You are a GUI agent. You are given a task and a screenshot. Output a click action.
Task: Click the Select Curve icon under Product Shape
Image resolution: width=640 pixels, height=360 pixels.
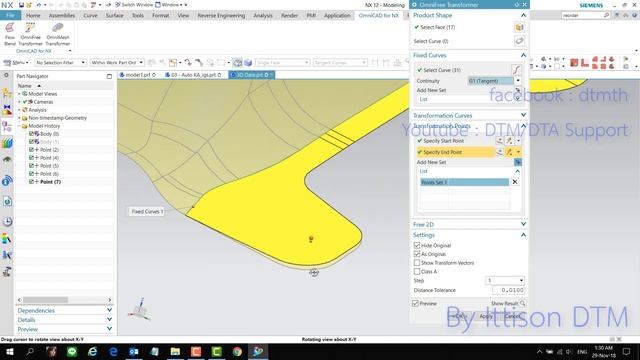(519, 41)
